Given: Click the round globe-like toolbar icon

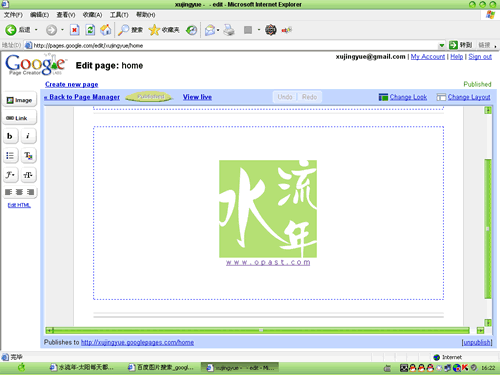Looking at the screenshot, I should 271,30.
